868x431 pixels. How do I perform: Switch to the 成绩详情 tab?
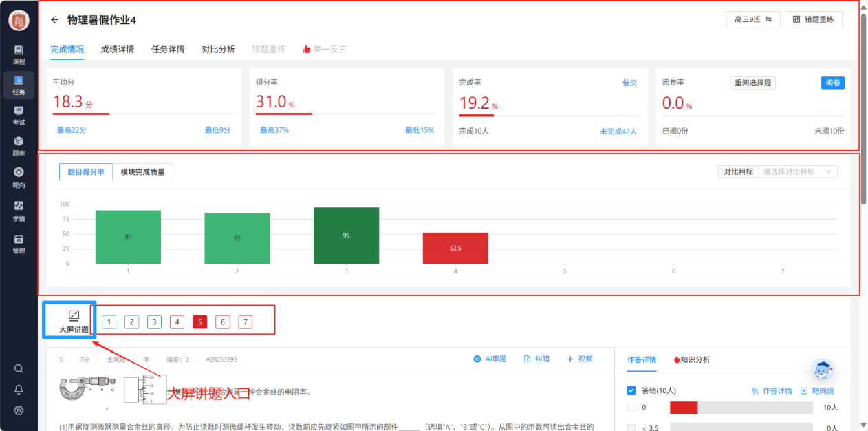[117, 49]
